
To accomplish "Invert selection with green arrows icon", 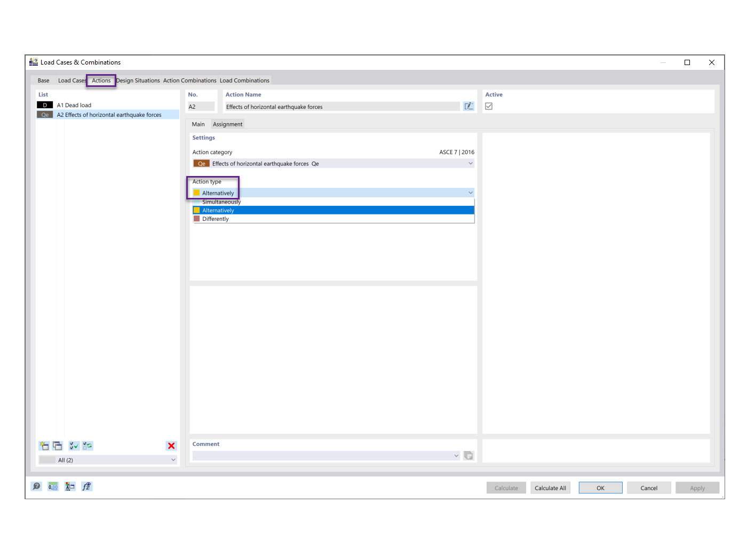I will pyautogui.click(x=88, y=446).
